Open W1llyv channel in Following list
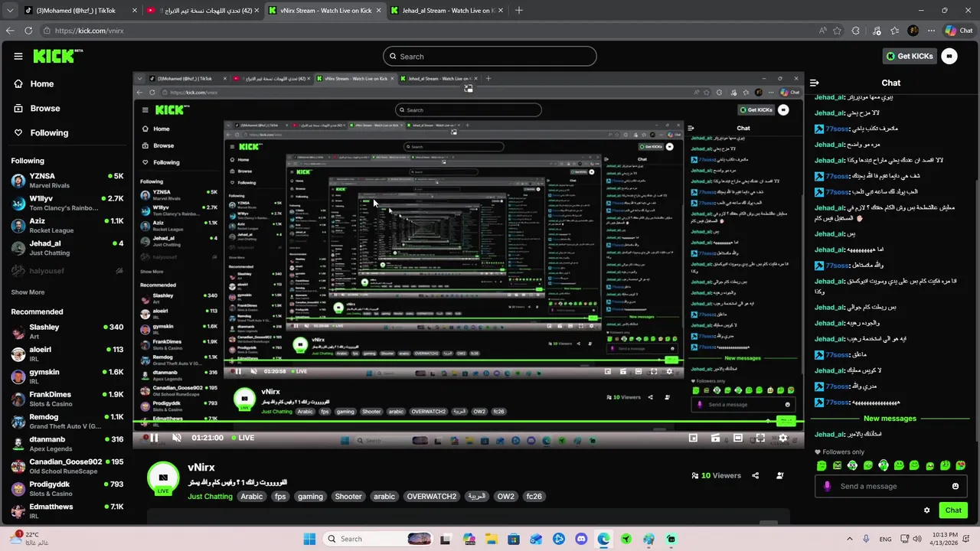Image resolution: width=980 pixels, height=551 pixels. (67, 203)
